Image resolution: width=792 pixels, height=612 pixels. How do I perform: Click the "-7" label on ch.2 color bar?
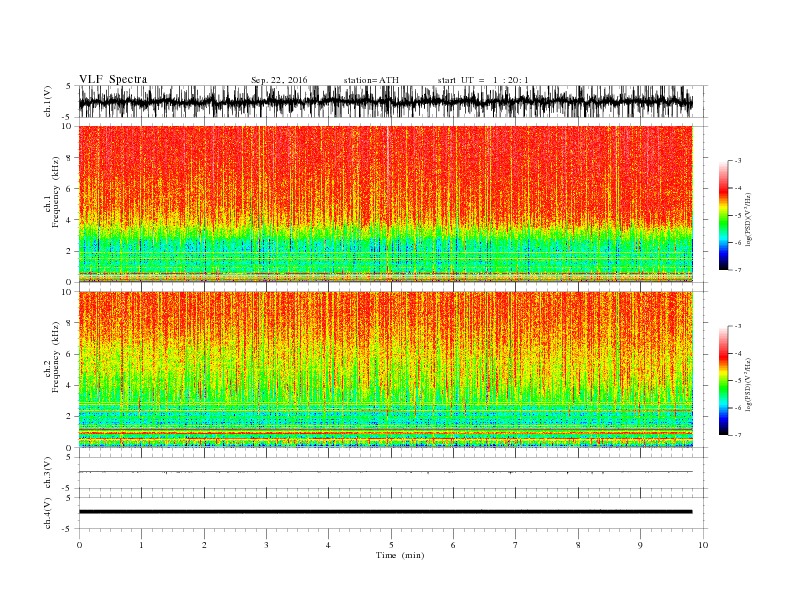tap(737, 435)
